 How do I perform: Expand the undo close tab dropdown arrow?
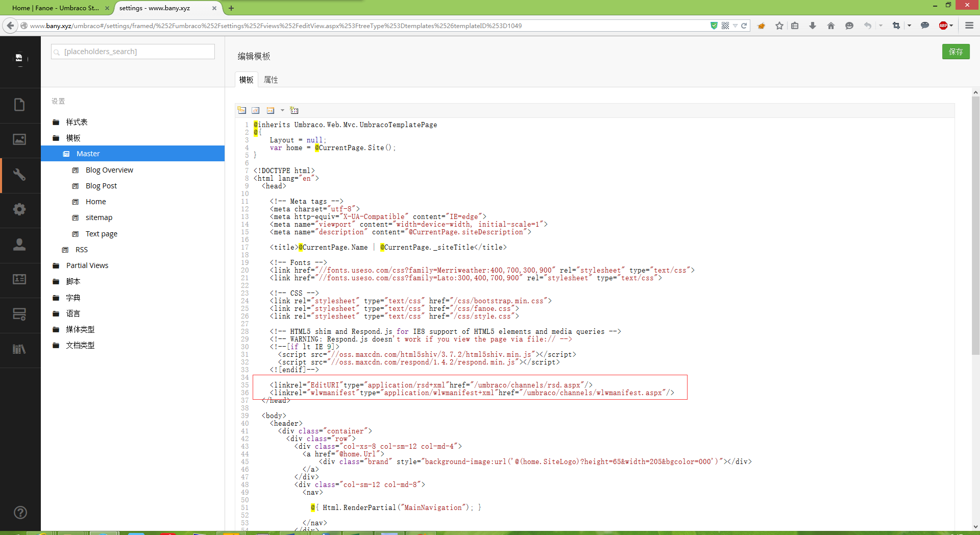point(880,26)
